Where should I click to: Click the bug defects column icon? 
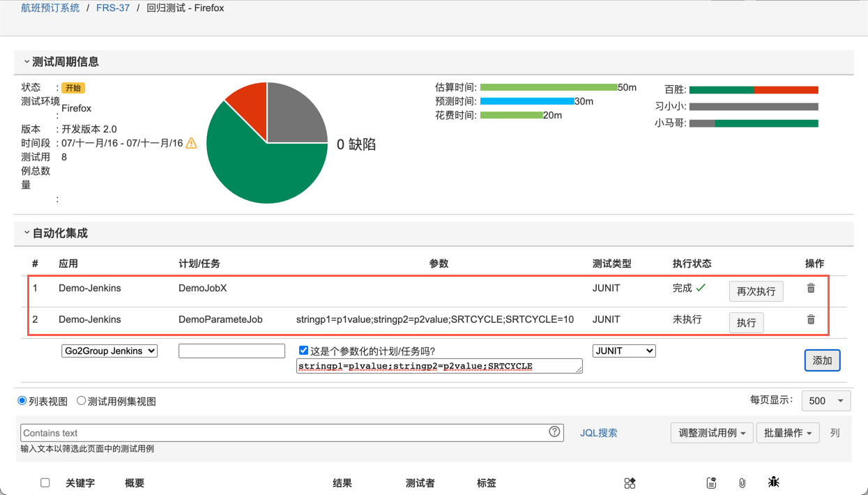(773, 482)
